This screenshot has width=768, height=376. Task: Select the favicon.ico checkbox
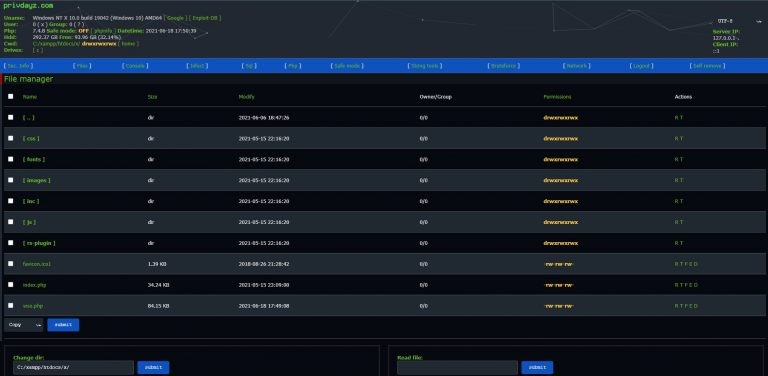[11, 263]
